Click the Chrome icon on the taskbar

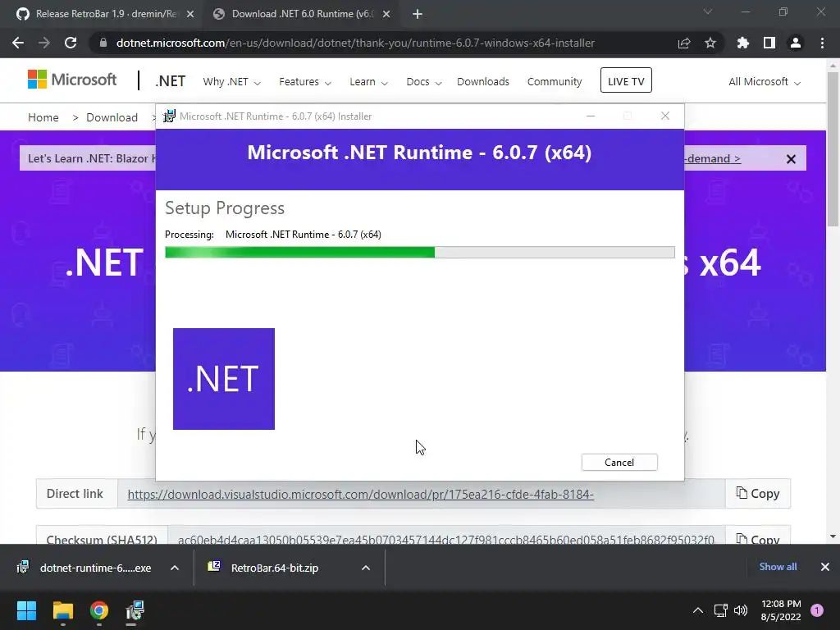tap(99, 610)
